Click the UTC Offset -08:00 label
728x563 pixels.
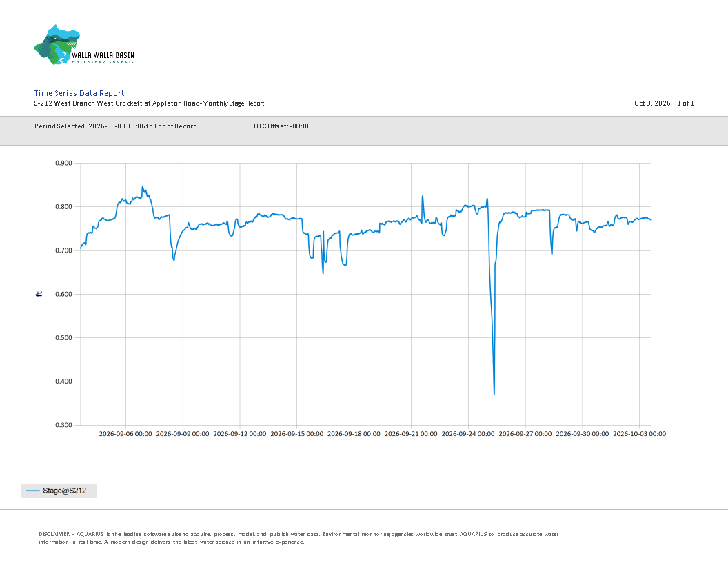[x=282, y=126]
